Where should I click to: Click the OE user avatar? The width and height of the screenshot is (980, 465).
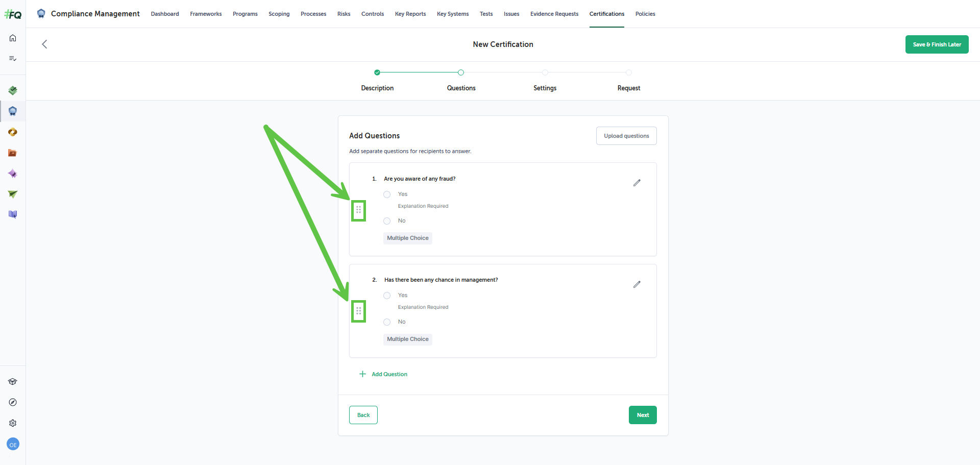13,445
